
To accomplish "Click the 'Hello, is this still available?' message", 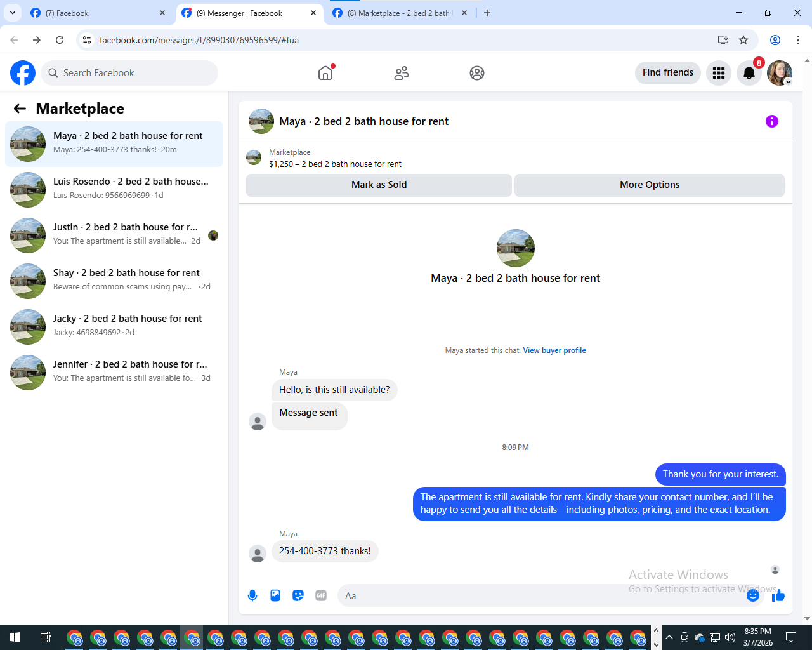I will (x=334, y=390).
